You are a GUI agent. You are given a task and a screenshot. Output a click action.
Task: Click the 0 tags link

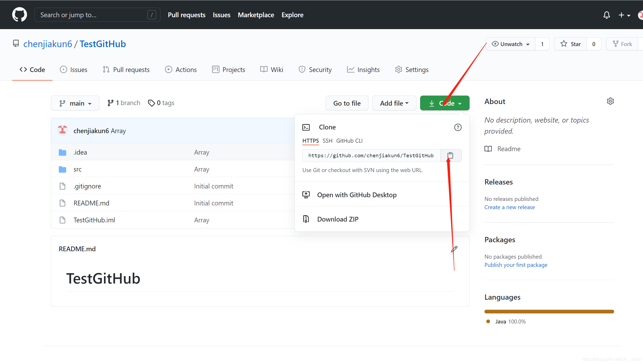[161, 103]
